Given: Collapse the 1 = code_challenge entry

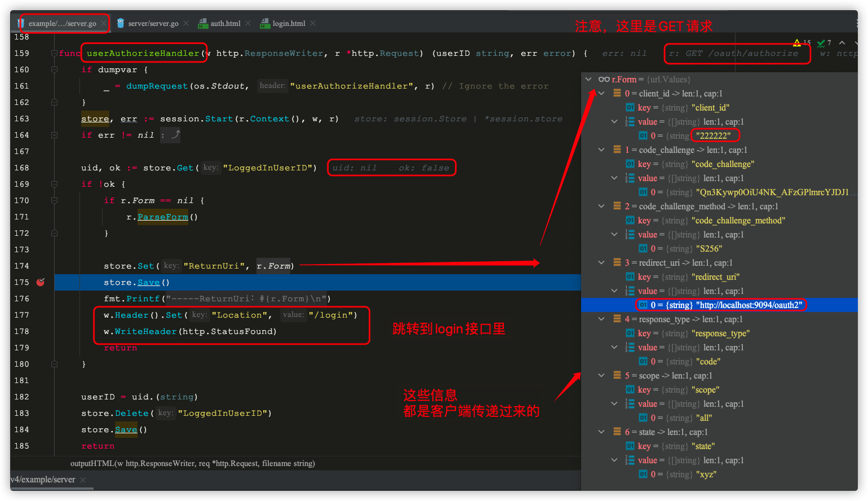Looking at the screenshot, I should click(x=601, y=150).
